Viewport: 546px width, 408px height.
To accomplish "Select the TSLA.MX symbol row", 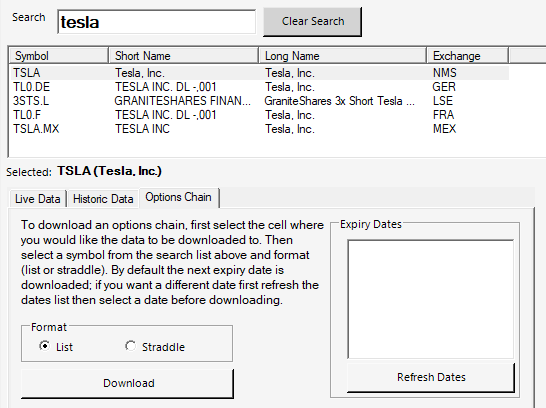I will pyautogui.click(x=259, y=129).
